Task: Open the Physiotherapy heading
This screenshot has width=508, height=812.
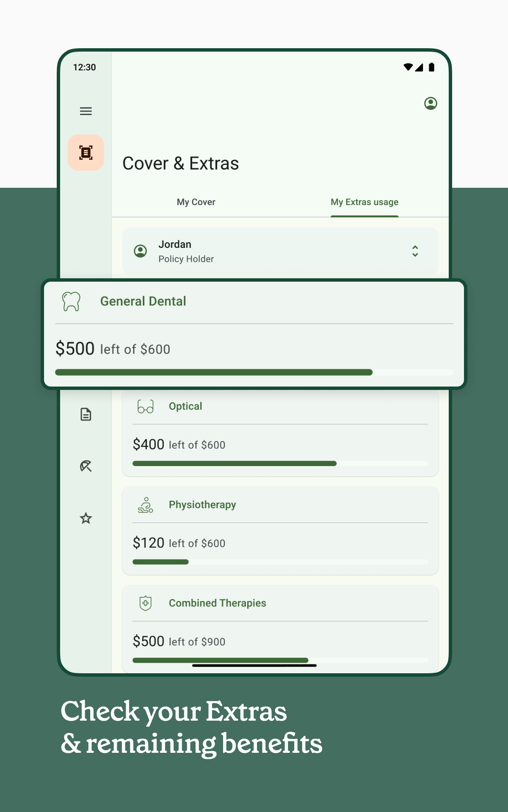Action: 202,505
